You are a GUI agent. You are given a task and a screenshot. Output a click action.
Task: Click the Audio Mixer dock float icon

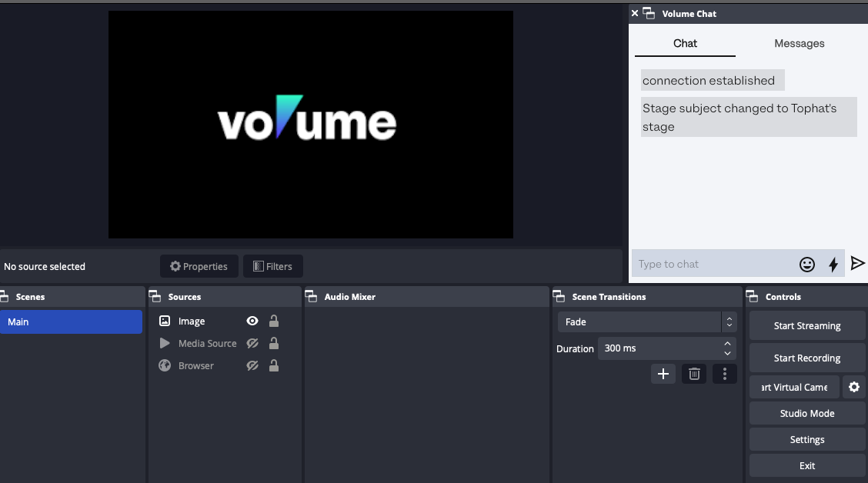point(311,297)
